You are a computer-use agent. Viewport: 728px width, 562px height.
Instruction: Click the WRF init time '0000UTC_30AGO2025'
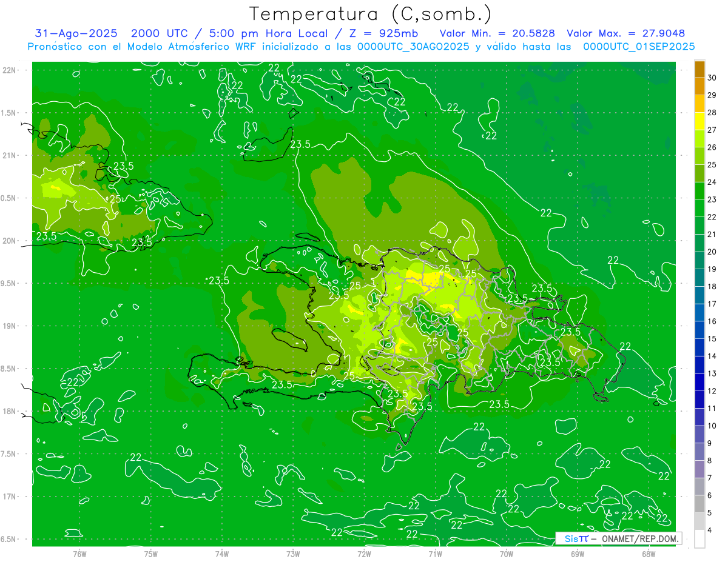(x=413, y=47)
